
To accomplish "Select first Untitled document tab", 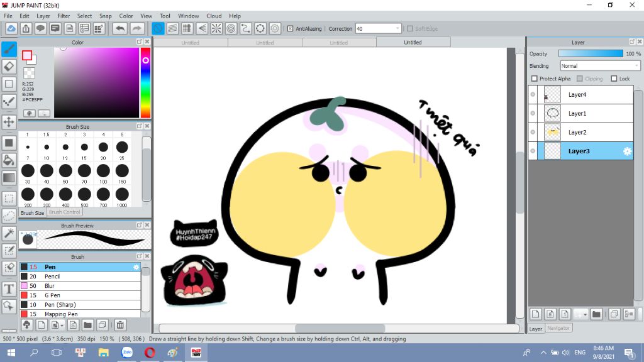I will [x=190, y=42].
